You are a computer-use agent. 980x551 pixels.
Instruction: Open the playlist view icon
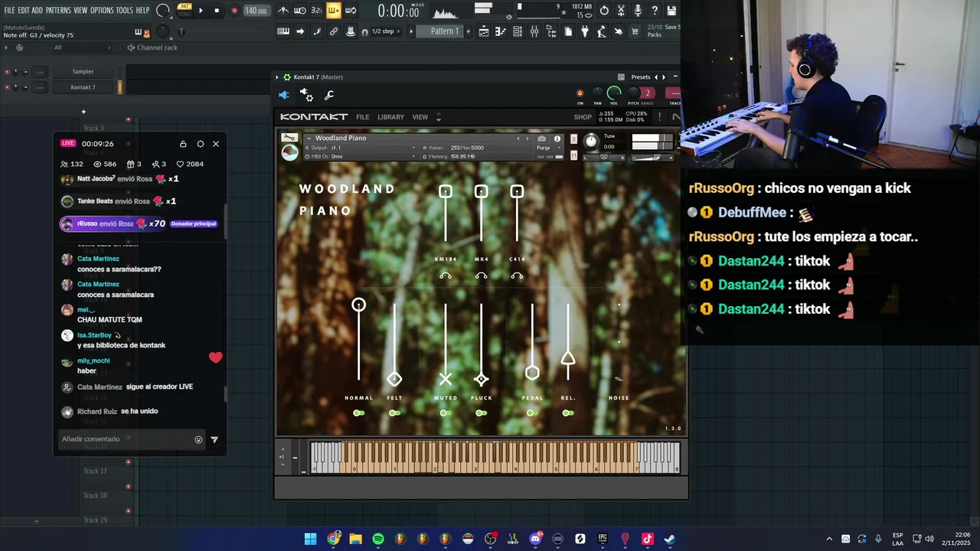pos(483,31)
